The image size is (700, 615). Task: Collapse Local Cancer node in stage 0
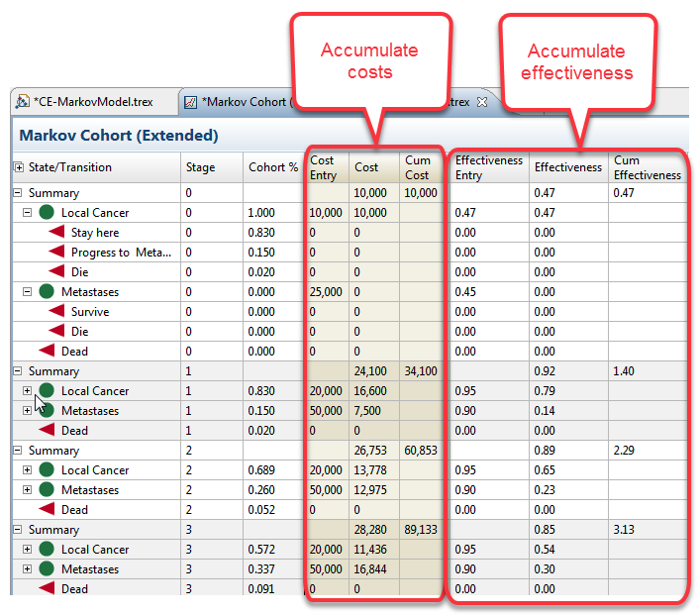(28, 213)
